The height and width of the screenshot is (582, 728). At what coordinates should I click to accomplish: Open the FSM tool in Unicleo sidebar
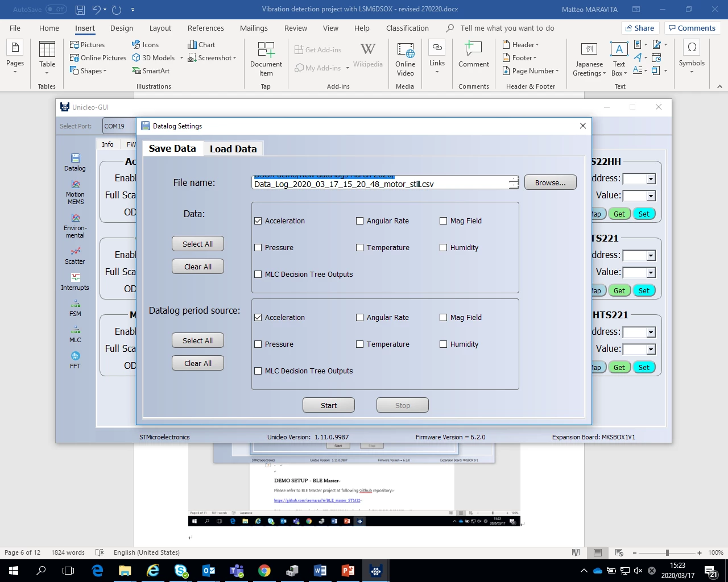pos(75,308)
